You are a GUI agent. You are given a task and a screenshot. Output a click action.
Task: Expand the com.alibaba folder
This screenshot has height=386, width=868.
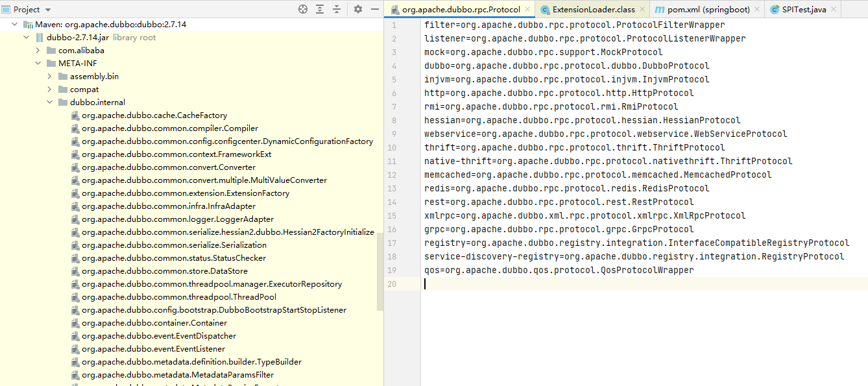click(x=38, y=50)
